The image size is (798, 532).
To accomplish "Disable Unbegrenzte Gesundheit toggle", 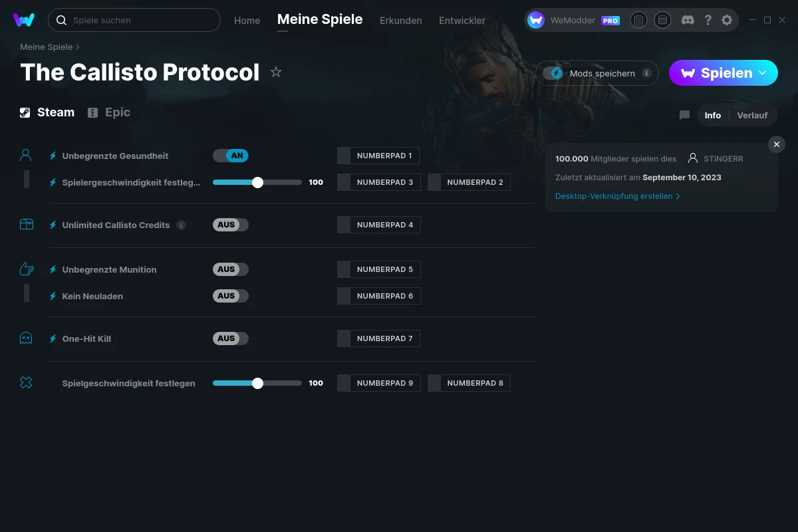I will click(231, 156).
